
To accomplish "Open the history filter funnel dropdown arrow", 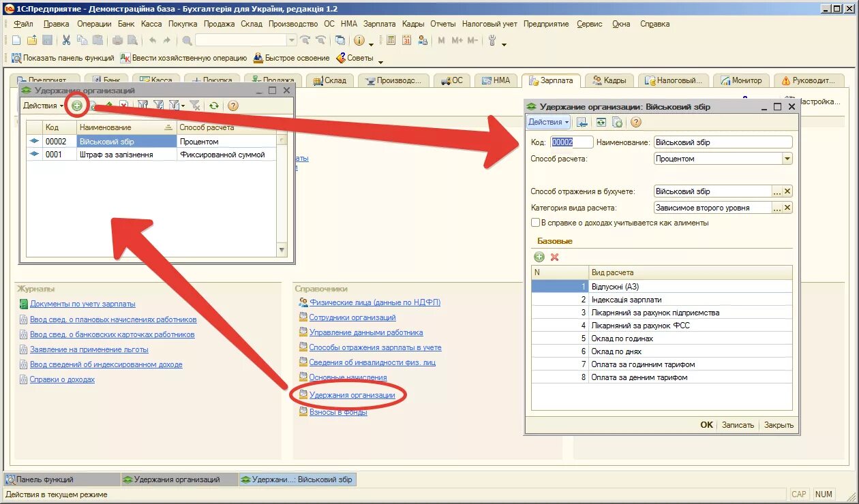I will pos(183,106).
